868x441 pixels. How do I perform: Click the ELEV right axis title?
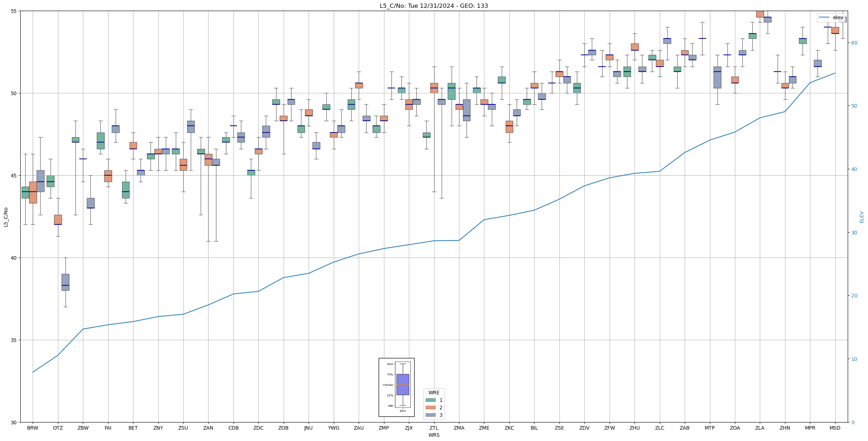[x=862, y=217]
